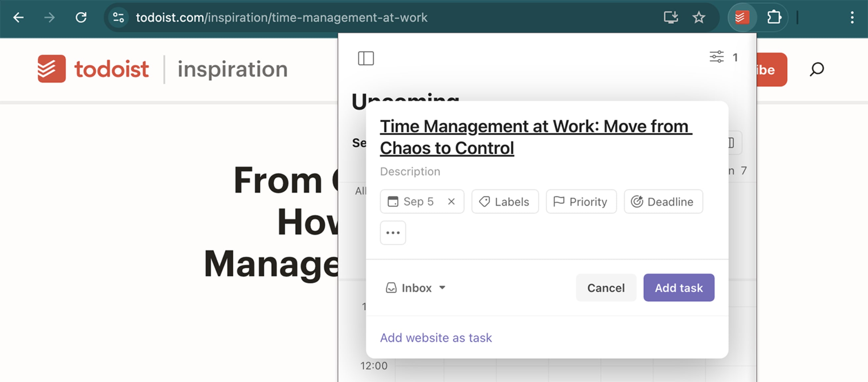
Task: Add a Deadline to the task
Action: 663,201
